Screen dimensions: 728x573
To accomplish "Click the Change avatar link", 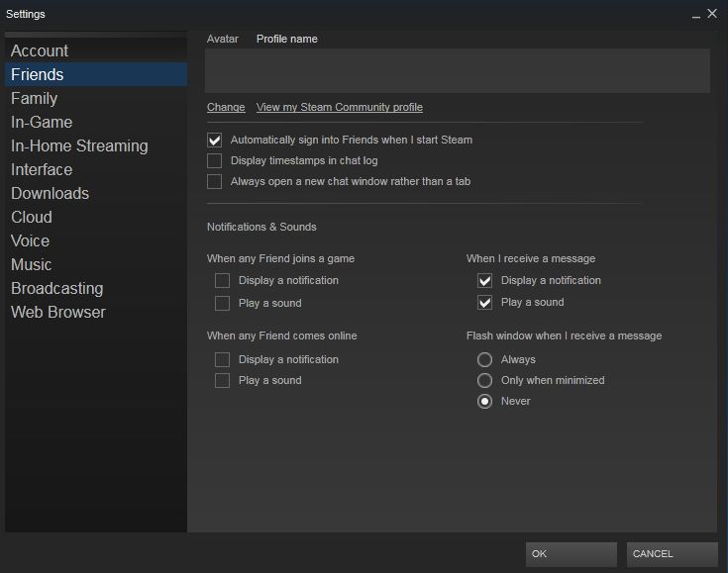I will coord(226,107).
